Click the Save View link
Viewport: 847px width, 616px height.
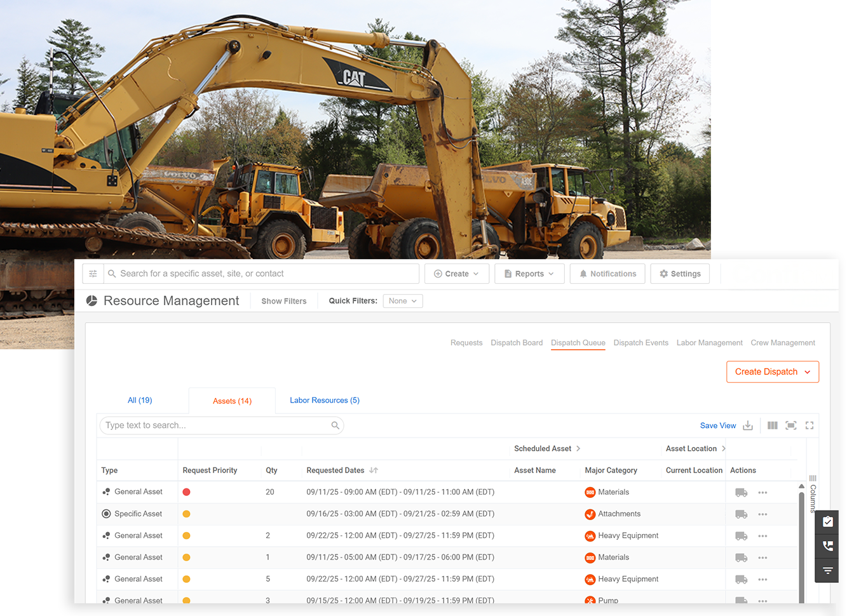[718, 425]
